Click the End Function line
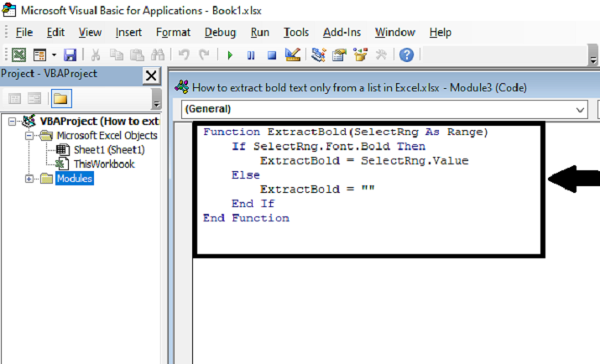Image resolution: width=600 pixels, height=364 pixels. 246,218
